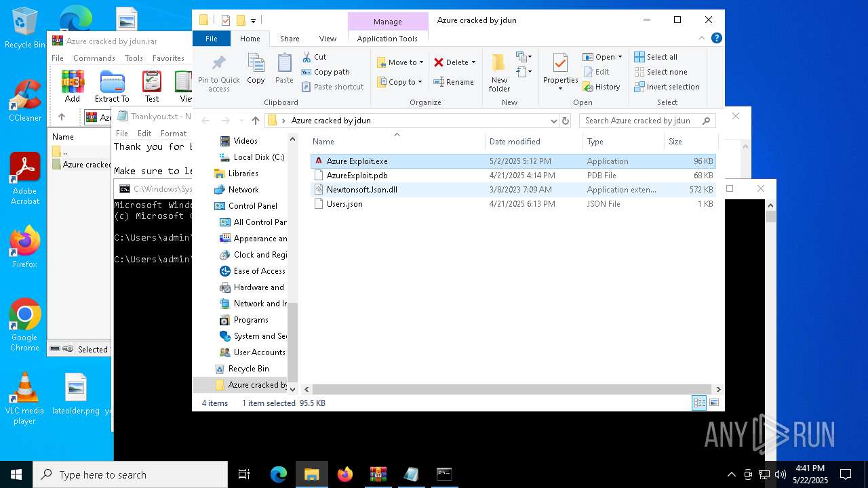Create a New folder
This screenshot has width=868, height=488.
(x=499, y=73)
